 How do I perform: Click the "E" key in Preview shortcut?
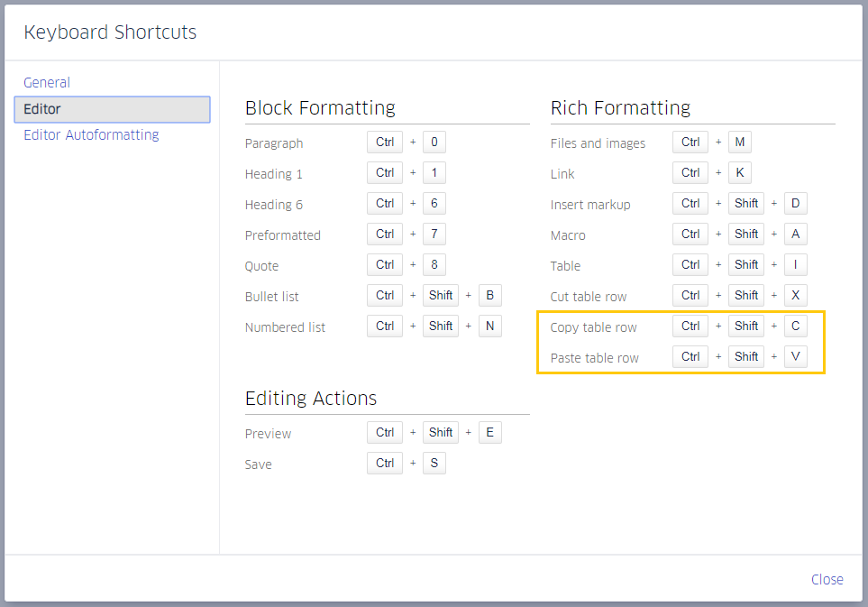[489, 432]
